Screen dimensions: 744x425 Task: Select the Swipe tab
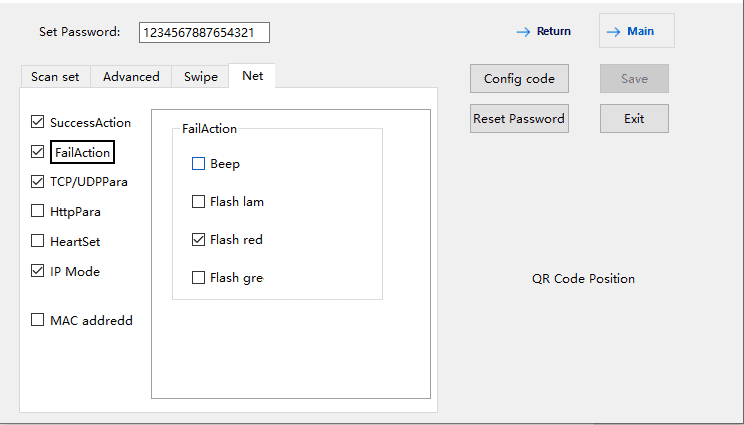(x=200, y=77)
